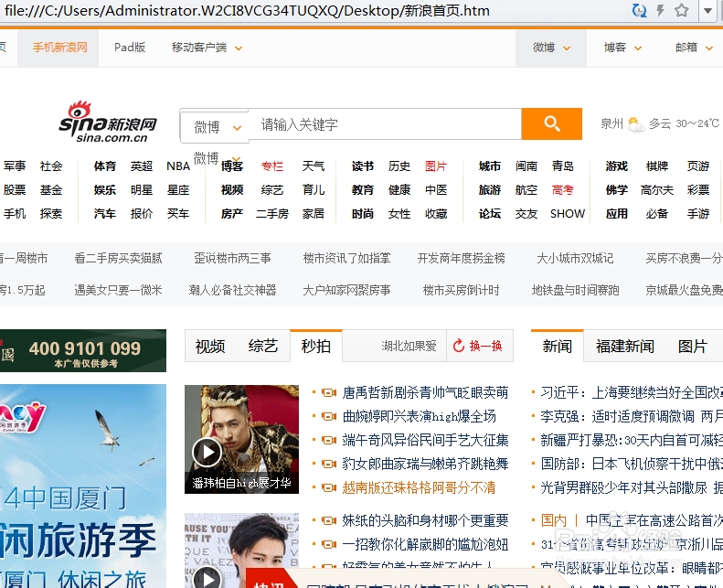The width and height of the screenshot is (723, 588).
Task: Open the 体育 category link
Action: pos(105,166)
